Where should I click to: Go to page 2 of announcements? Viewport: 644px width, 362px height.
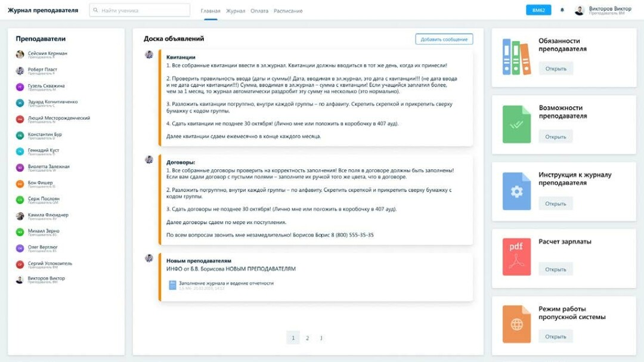pyautogui.click(x=307, y=338)
